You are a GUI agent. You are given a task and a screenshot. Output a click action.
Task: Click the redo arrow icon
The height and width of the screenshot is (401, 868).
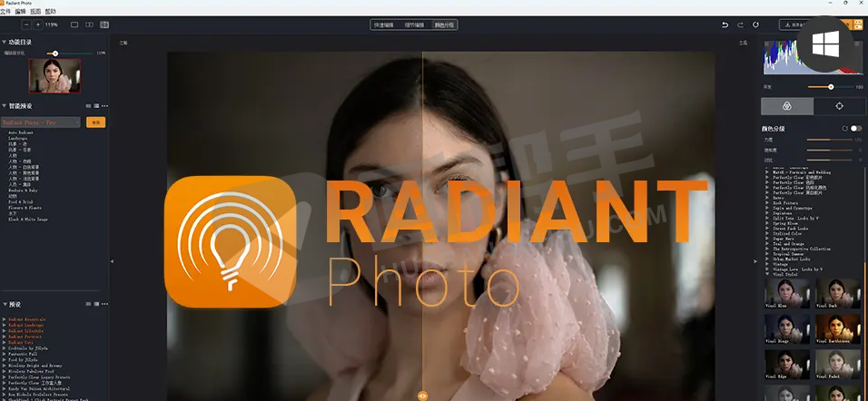tap(741, 24)
